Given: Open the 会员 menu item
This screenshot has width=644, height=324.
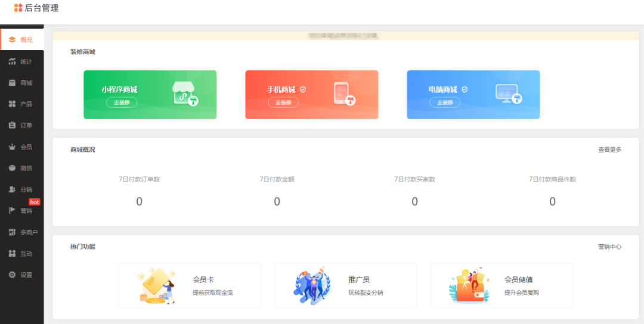Looking at the screenshot, I should [22, 147].
